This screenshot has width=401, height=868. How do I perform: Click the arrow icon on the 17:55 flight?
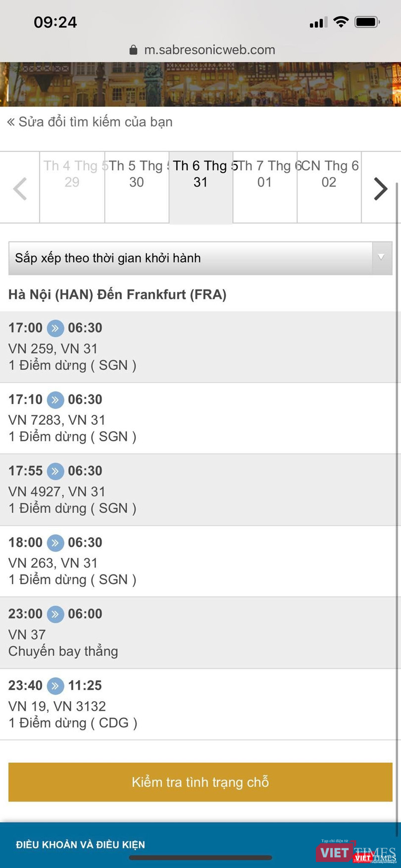pos(55,471)
